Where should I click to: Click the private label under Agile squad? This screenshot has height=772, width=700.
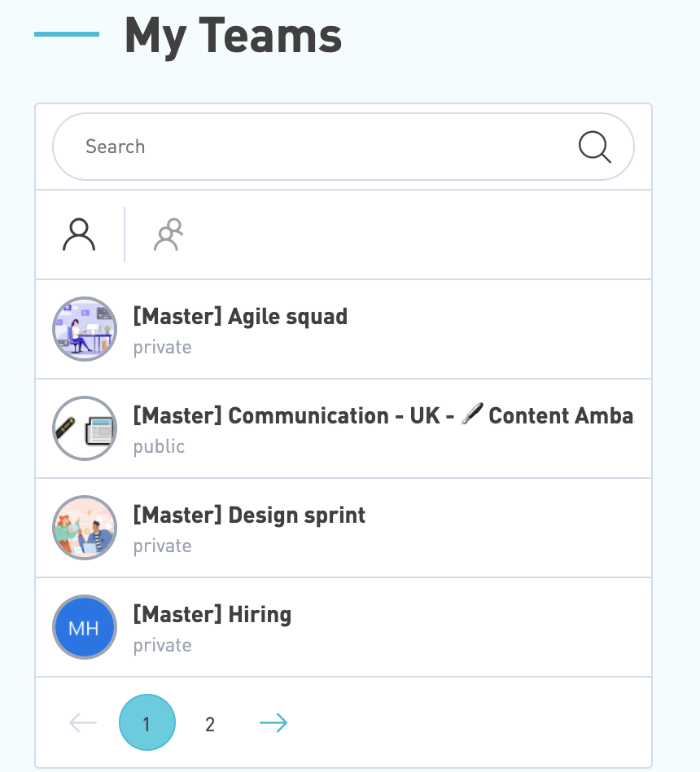163,348
